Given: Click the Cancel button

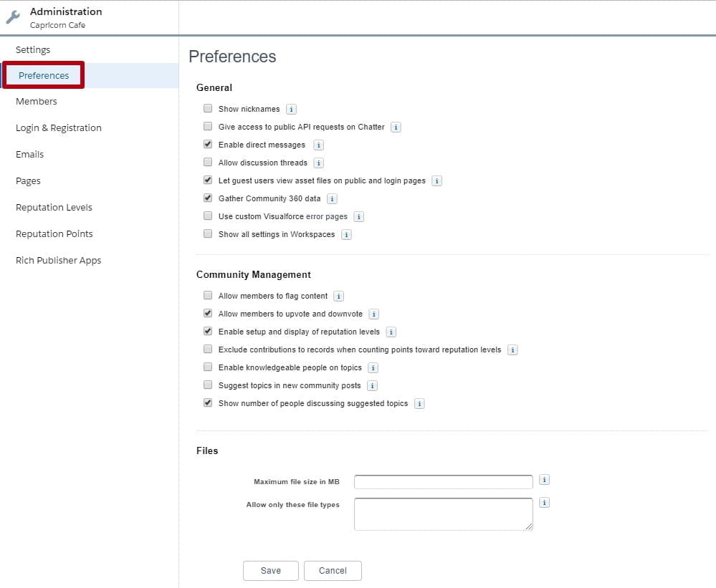Looking at the screenshot, I should [x=333, y=571].
